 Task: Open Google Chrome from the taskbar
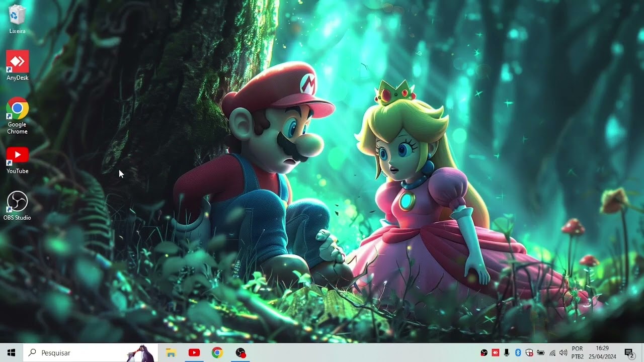pos(217,353)
